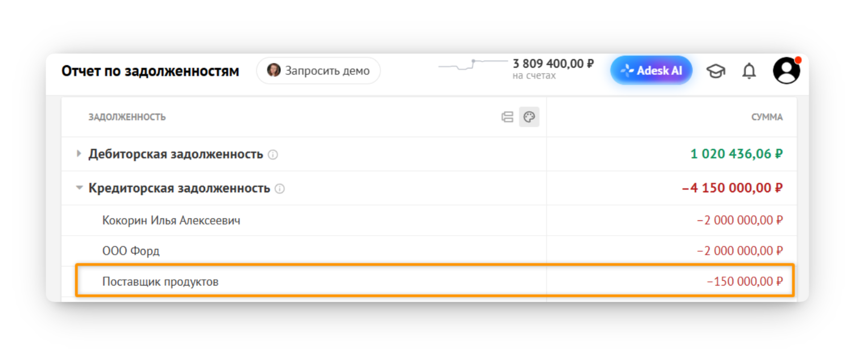Select the ООО Форд row
The image size is (868, 355).
pyautogui.click(x=429, y=251)
